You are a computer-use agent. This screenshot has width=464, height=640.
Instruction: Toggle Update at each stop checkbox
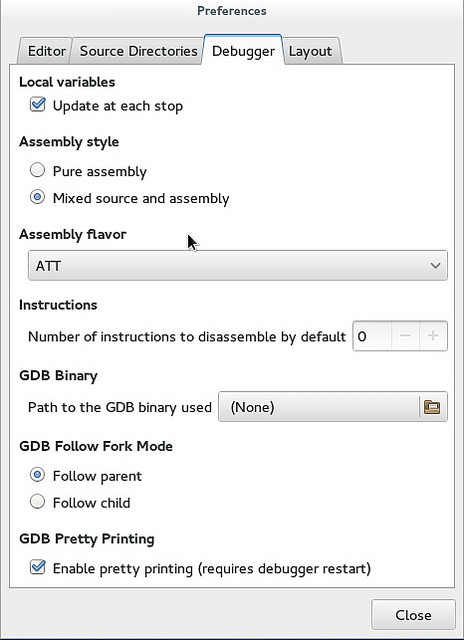pos(38,105)
